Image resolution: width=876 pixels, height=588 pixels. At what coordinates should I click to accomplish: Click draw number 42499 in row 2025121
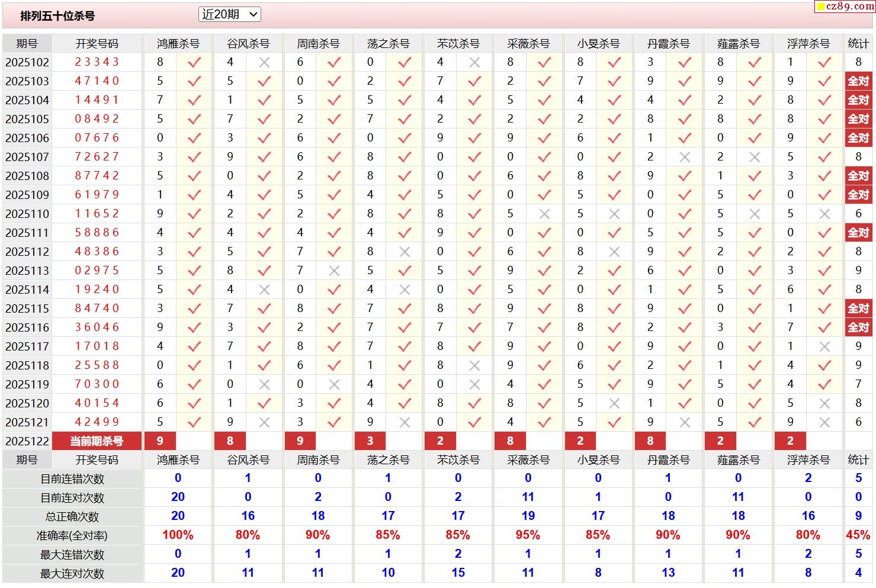click(x=97, y=422)
